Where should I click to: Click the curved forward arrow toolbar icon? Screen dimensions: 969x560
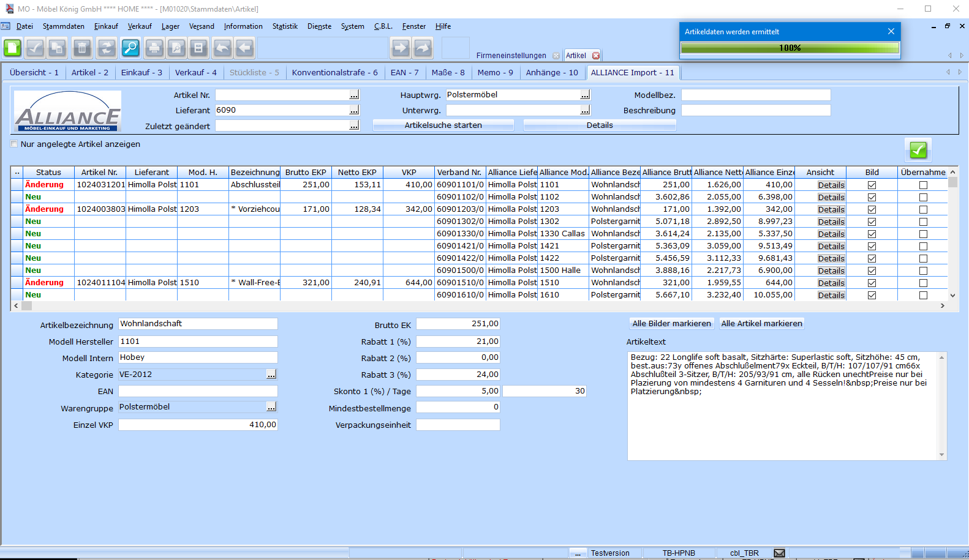423,48
